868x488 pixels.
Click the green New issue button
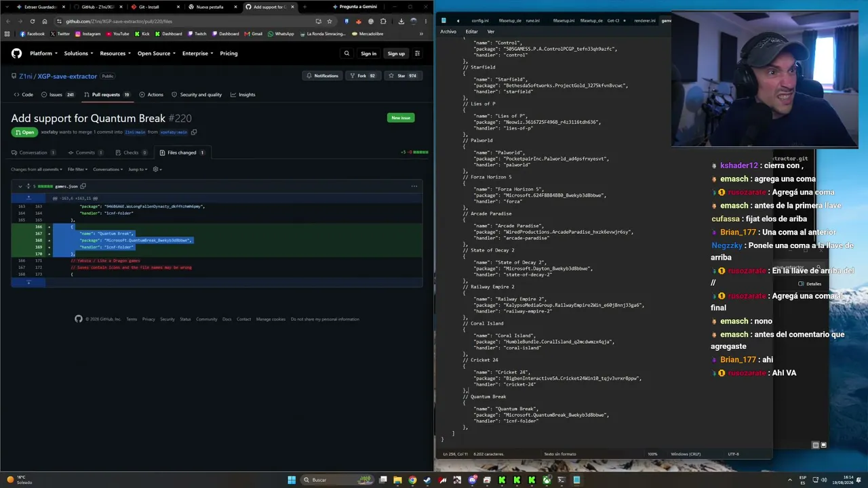[x=401, y=118]
